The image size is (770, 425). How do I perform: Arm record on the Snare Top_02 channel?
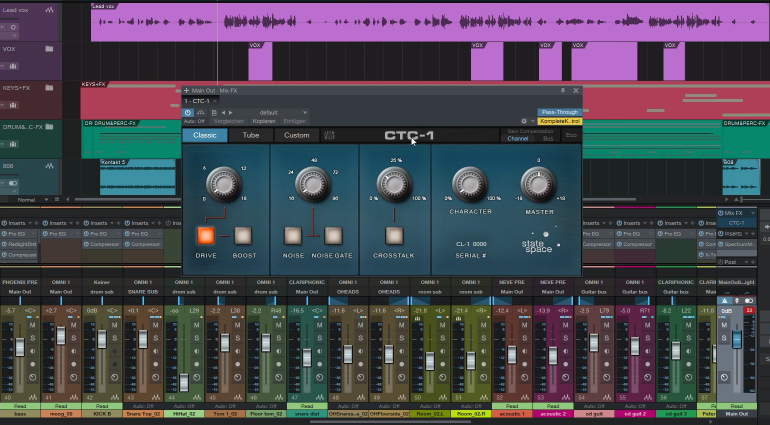click(156, 364)
